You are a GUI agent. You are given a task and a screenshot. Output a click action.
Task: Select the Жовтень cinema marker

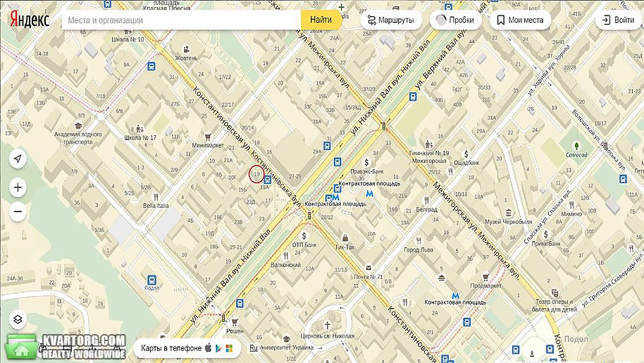[x=187, y=49]
